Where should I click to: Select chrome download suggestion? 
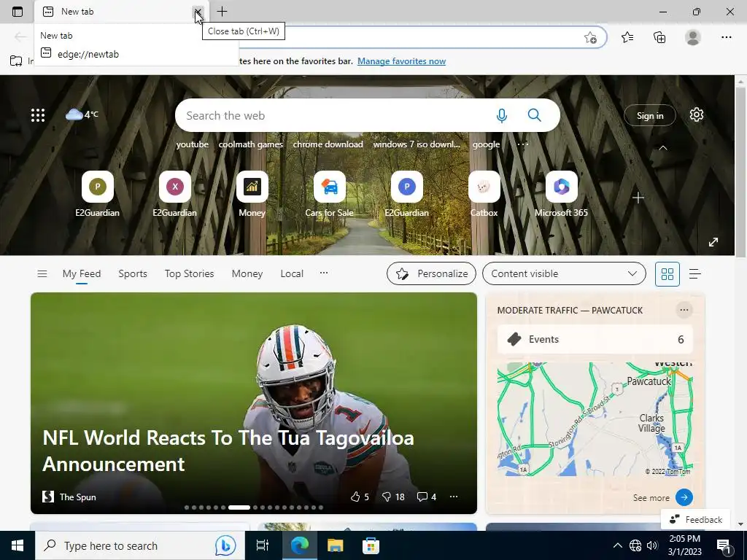tap(328, 144)
